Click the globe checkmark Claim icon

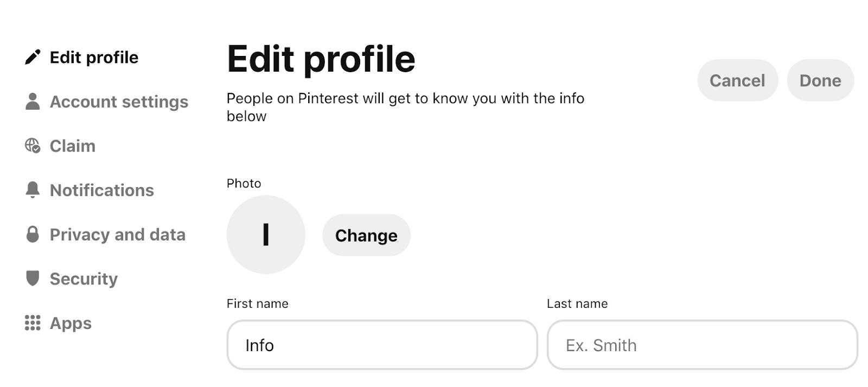coord(33,145)
